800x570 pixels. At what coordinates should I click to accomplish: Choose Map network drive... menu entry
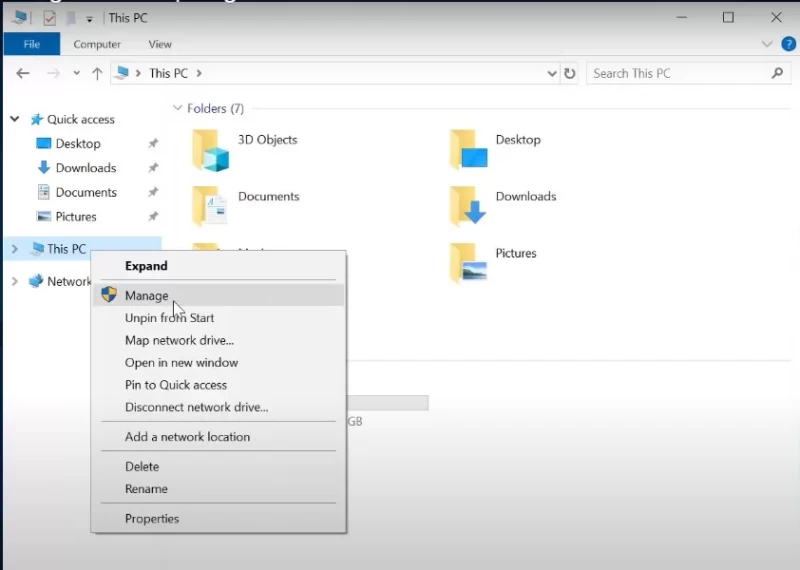(218, 340)
